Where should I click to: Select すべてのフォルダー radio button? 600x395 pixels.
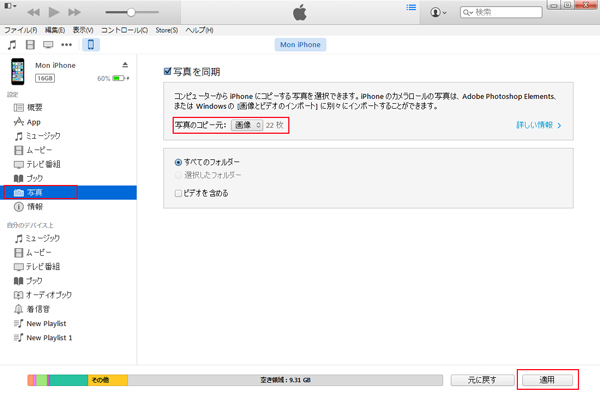coord(178,162)
